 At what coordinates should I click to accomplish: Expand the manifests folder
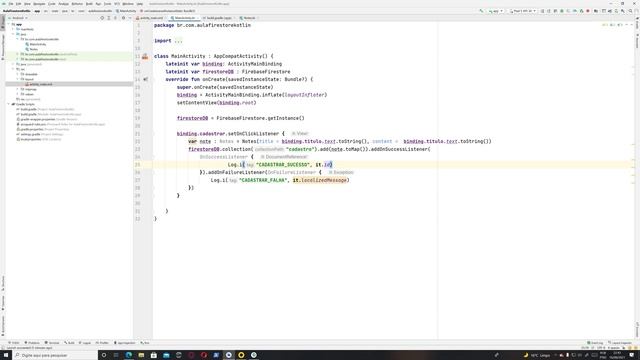(13, 29)
